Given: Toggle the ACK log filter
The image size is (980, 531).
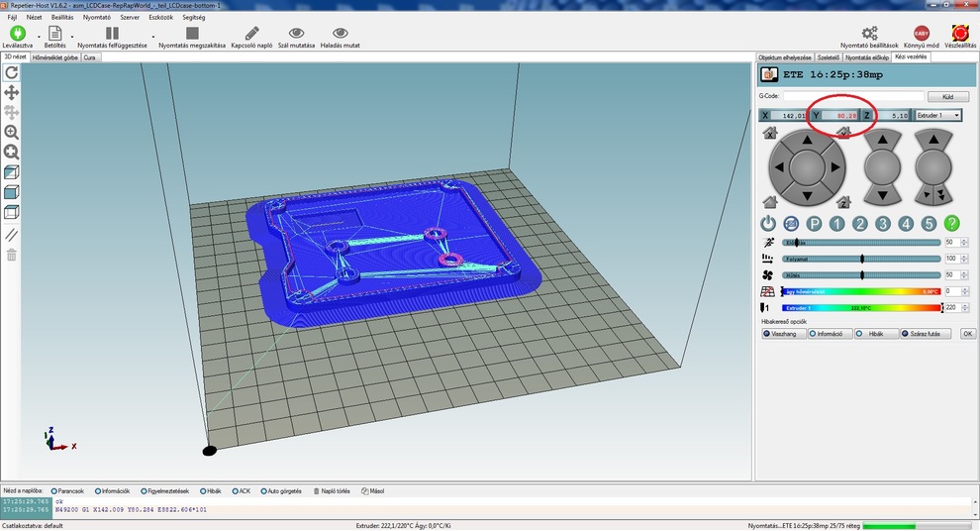Looking at the screenshot, I should pyautogui.click(x=236, y=490).
